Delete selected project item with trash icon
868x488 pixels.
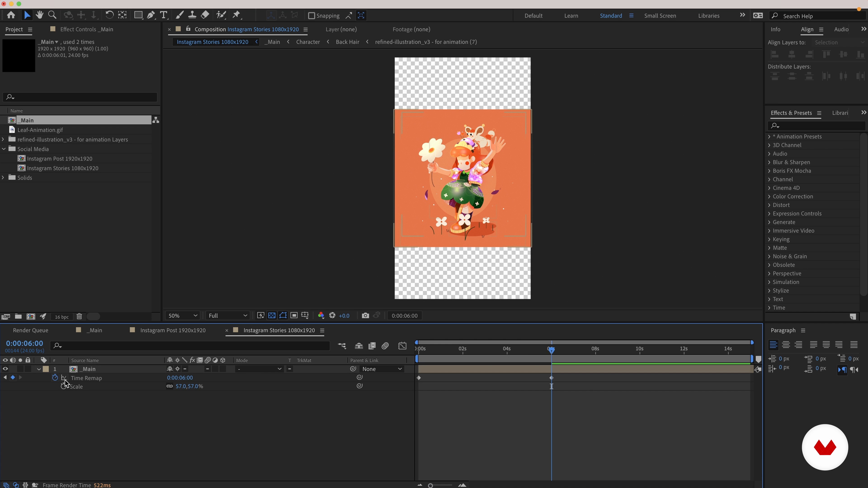(x=79, y=317)
